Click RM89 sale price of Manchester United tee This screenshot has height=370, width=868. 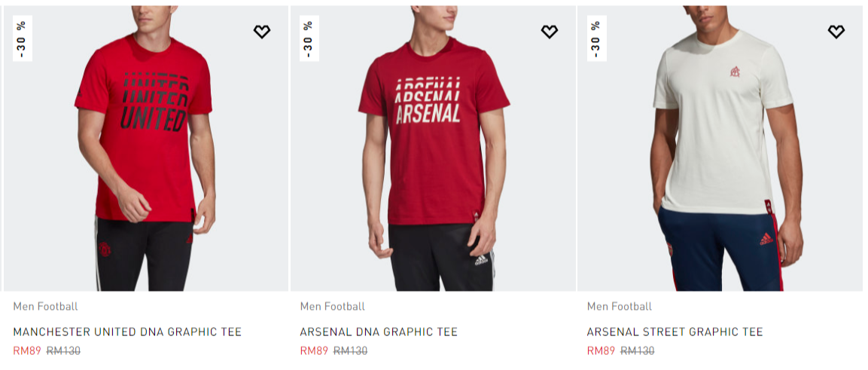27,350
